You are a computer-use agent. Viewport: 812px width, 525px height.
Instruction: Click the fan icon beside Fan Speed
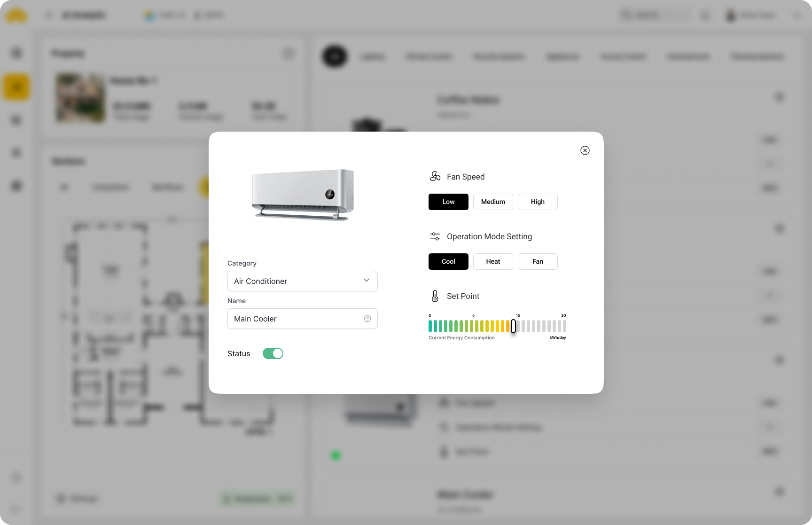pyautogui.click(x=435, y=177)
